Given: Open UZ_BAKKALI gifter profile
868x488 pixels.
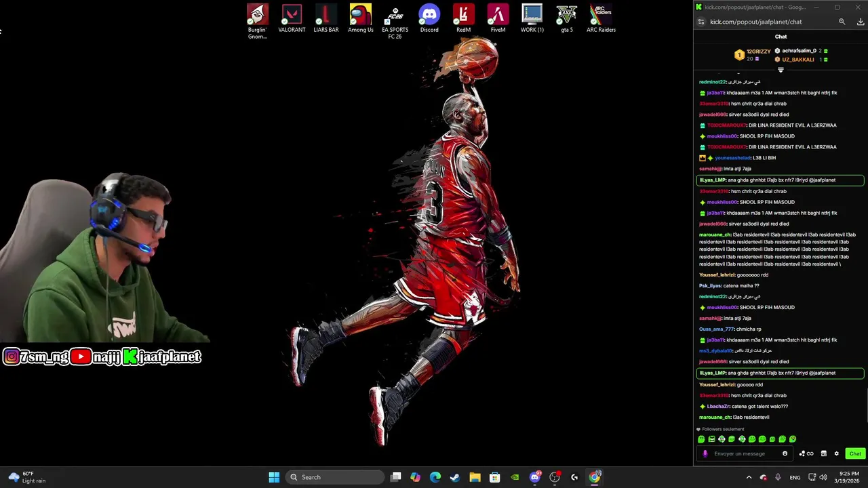Looking at the screenshot, I should click(797, 60).
